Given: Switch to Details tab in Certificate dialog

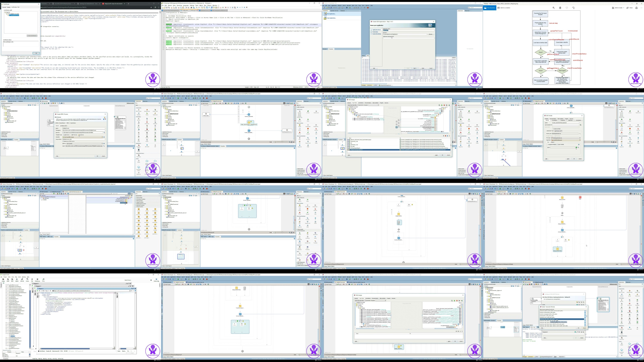Looking at the screenshot, I should tap(9, 7).
